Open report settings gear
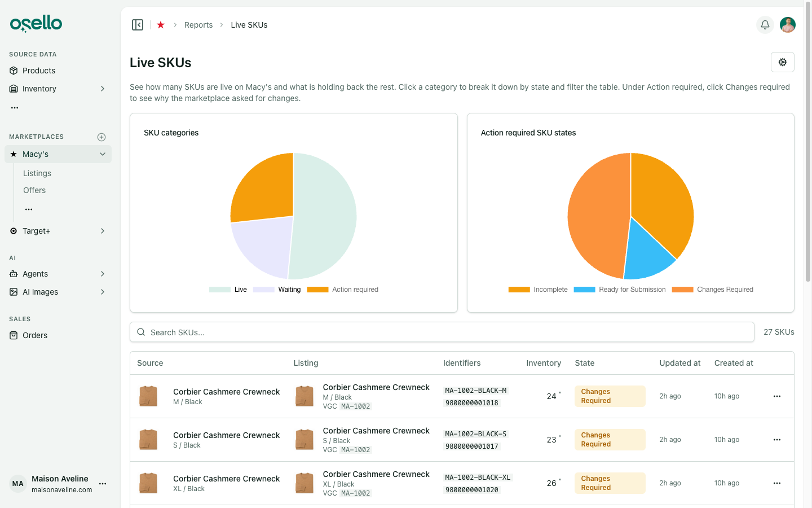 point(783,62)
